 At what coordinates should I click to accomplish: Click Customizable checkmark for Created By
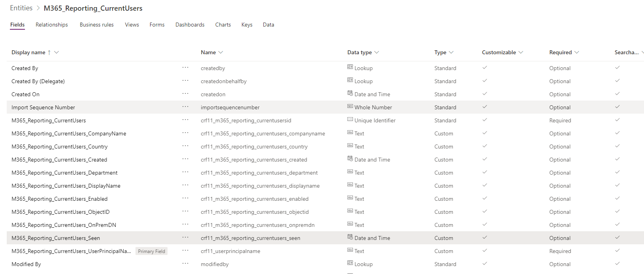[485, 68]
